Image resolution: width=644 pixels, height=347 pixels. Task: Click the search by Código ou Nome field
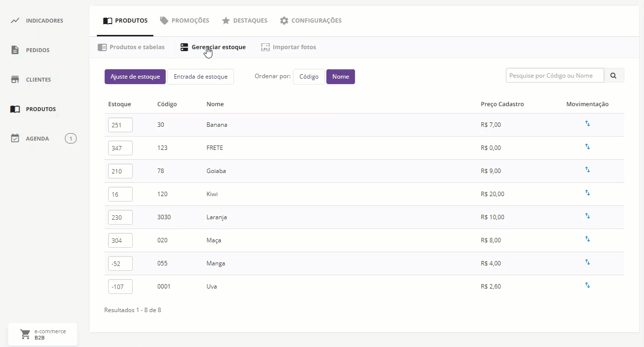click(555, 76)
